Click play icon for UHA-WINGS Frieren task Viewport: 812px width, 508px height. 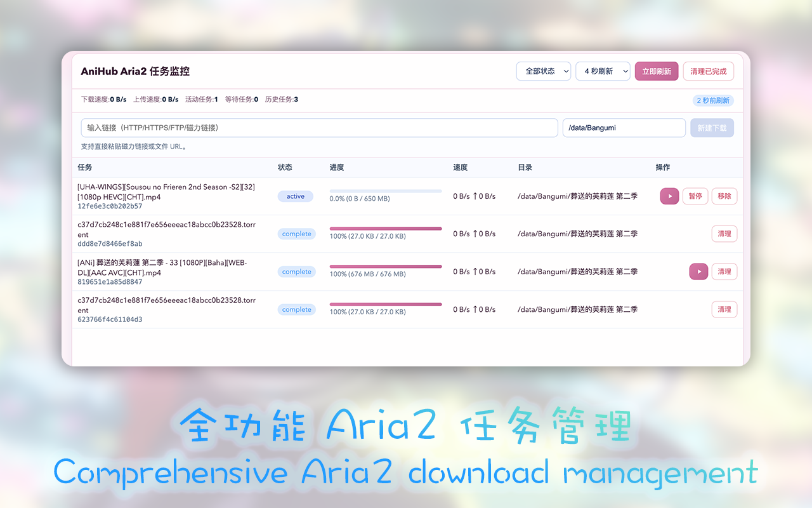click(669, 196)
